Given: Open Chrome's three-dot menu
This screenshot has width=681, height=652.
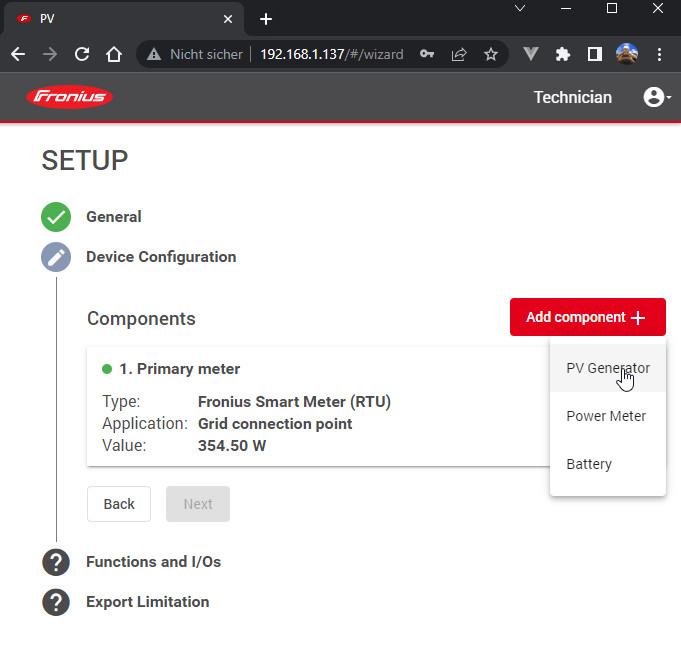Looking at the screenshot, I should 661,55.
